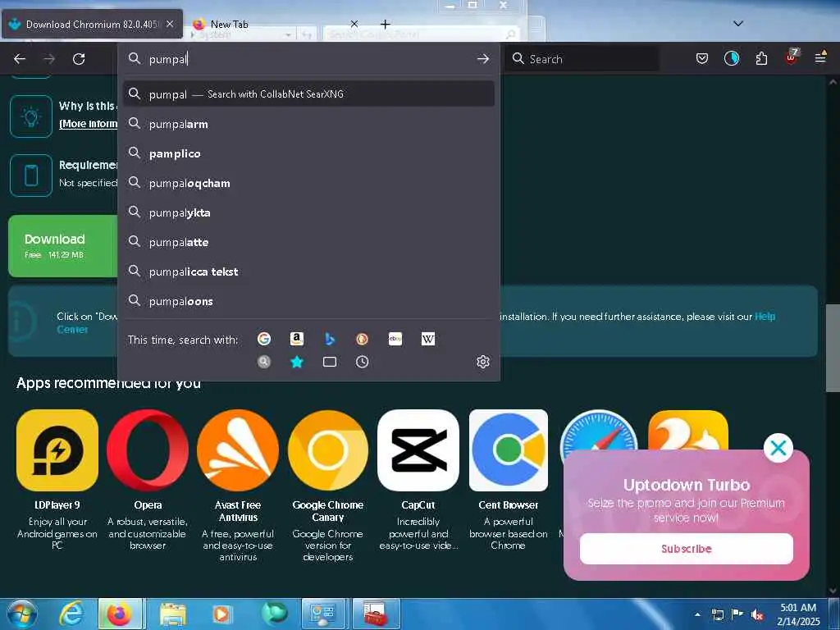Launch Internet Explorer from taskbar

[x=71, y=614]
